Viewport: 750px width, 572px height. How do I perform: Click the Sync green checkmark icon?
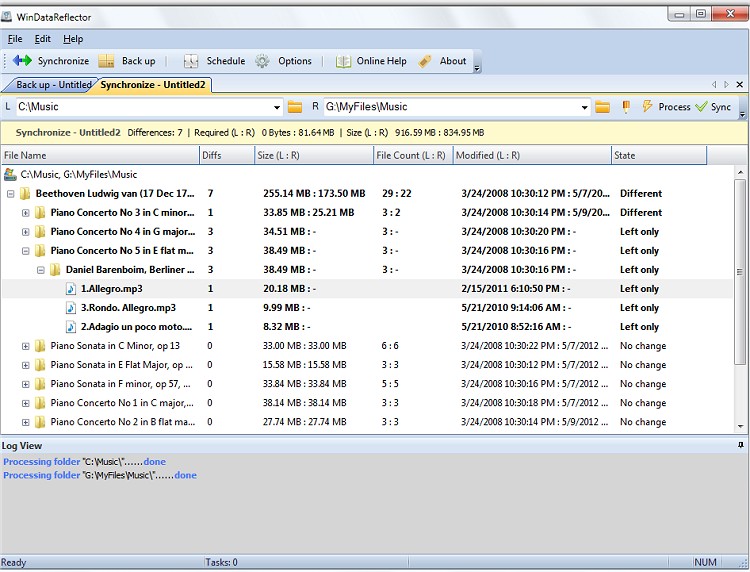point(701,106)
